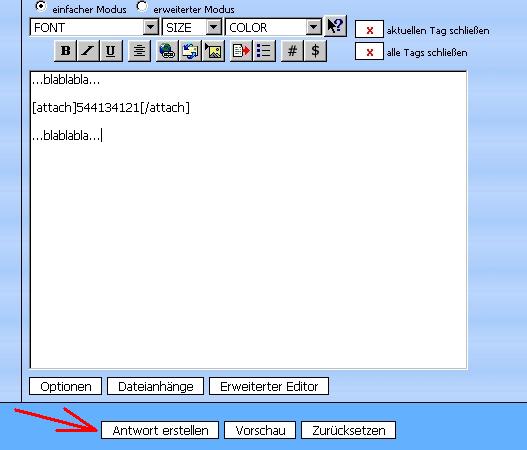Insert hyperlink with globe-and-chain icon
The width and height of the screenshot is (527, 450).
pyautogui.click(x=167, y=51)
